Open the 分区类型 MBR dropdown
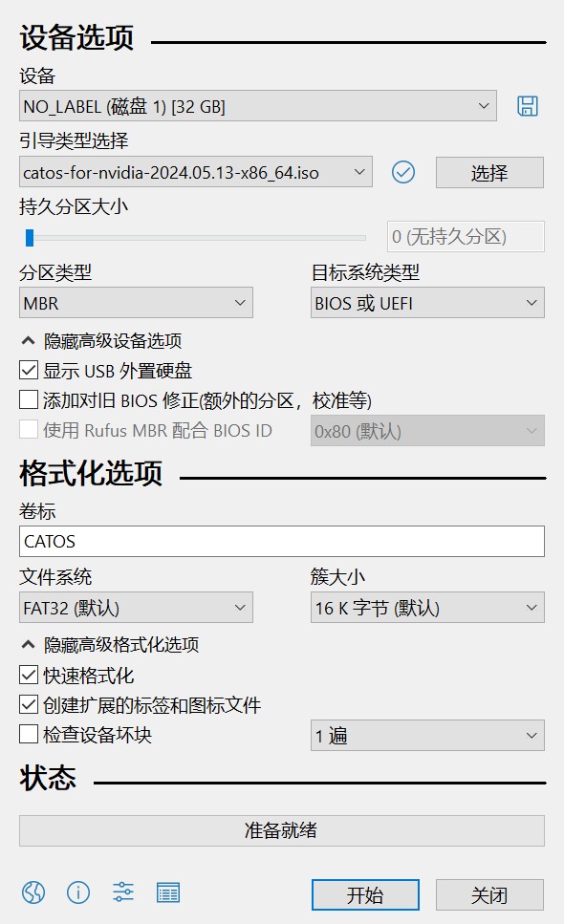This screenshot has height=924, width=564. (x=136, y=303)
